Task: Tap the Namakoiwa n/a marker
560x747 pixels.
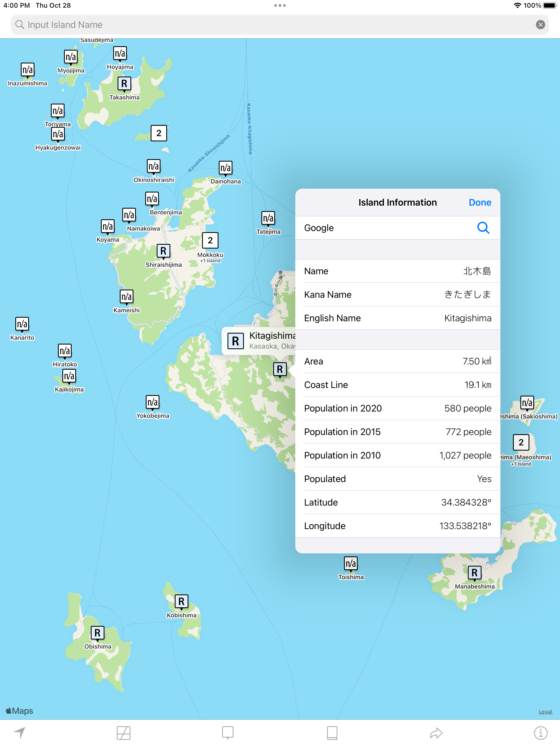Action: tap(129, 215)
